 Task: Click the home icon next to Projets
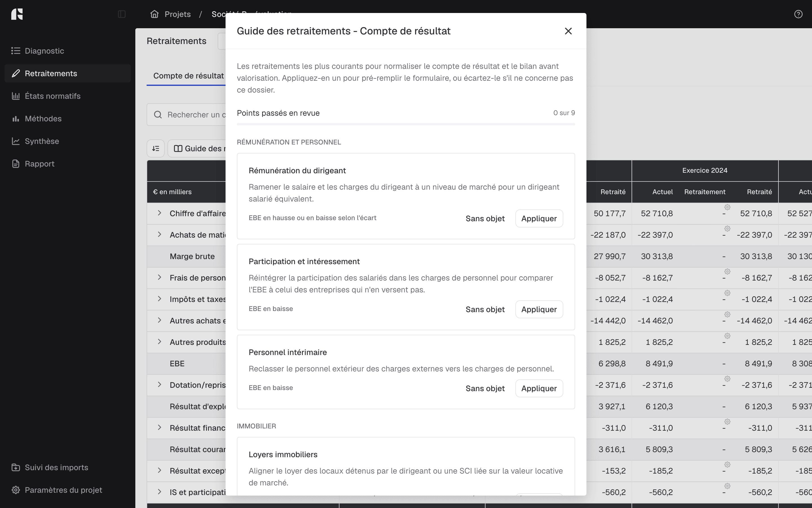point(154,14)
